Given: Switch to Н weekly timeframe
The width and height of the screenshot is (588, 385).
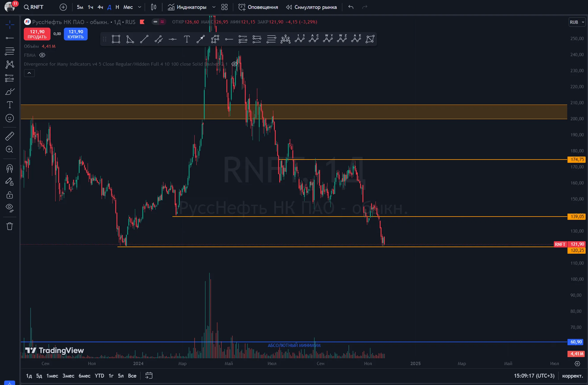Looking at the screenshot, I should 117,7.
